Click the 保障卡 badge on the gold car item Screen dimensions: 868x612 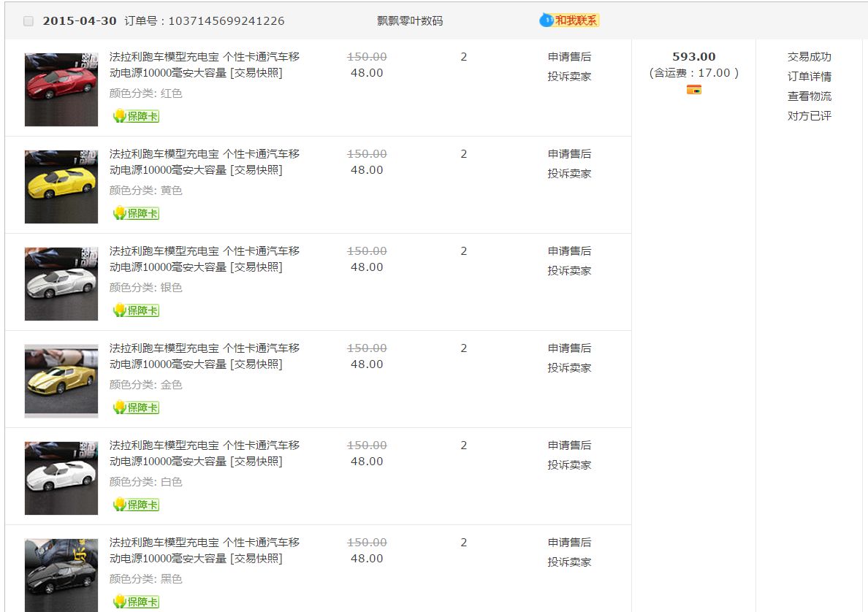pos(137,408)
